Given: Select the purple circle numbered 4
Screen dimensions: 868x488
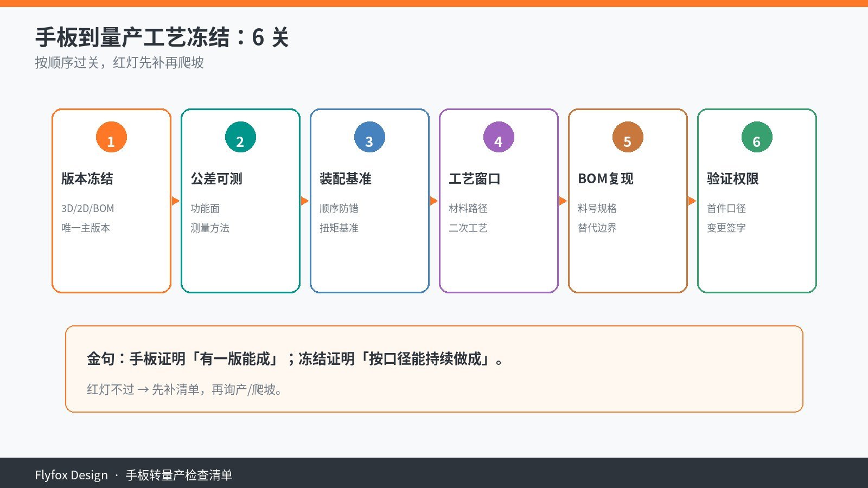Looking at the screenshot, I should (499, 137).
